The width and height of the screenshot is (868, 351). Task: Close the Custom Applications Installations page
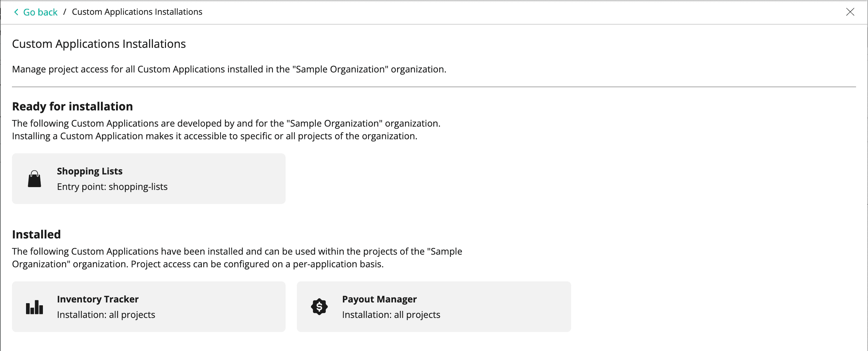[850, 12]
